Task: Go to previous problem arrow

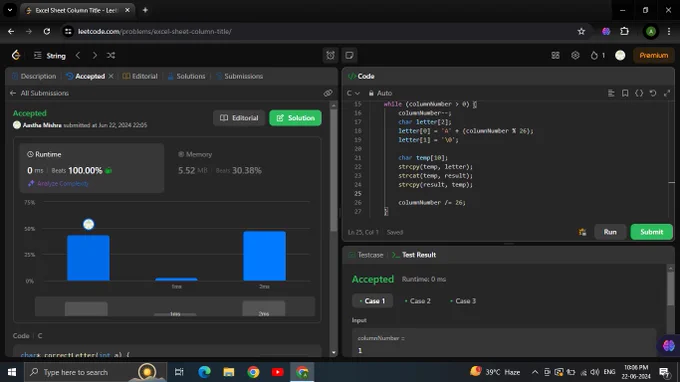Action: (x=78, y=56)
